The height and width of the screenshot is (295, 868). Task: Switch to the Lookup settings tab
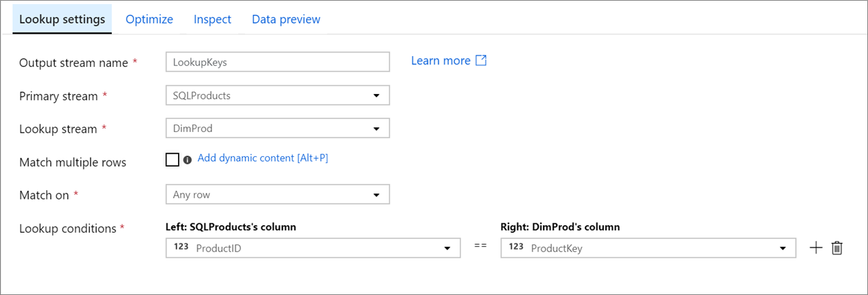[62, 19]
